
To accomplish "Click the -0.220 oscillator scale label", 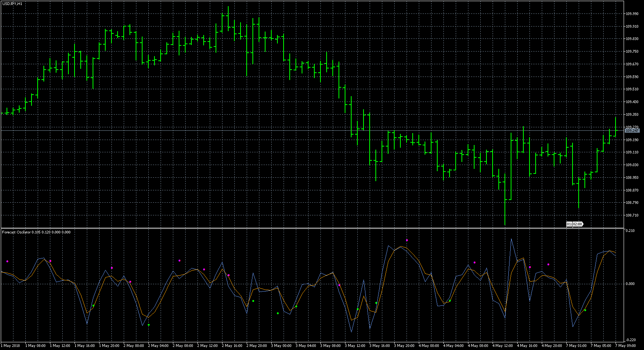I will click(630, 340).
